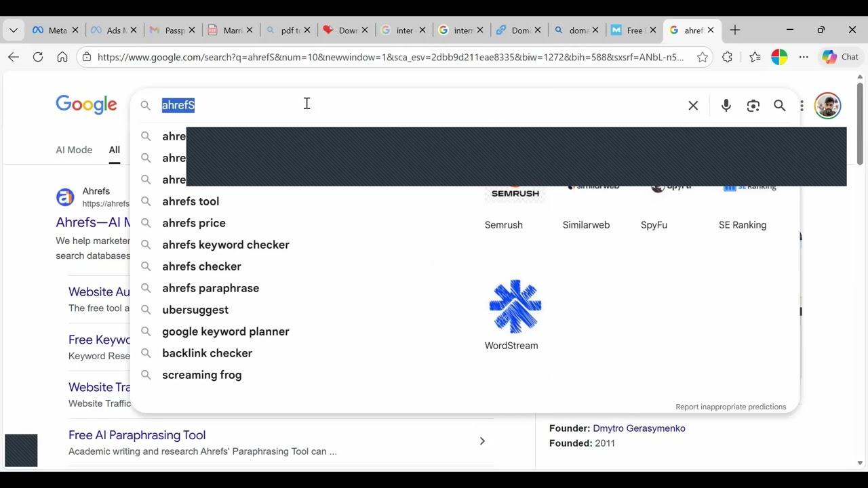Select the Semrush logo
The height and width of the screenshot is (488, 868).
[515, 192]
